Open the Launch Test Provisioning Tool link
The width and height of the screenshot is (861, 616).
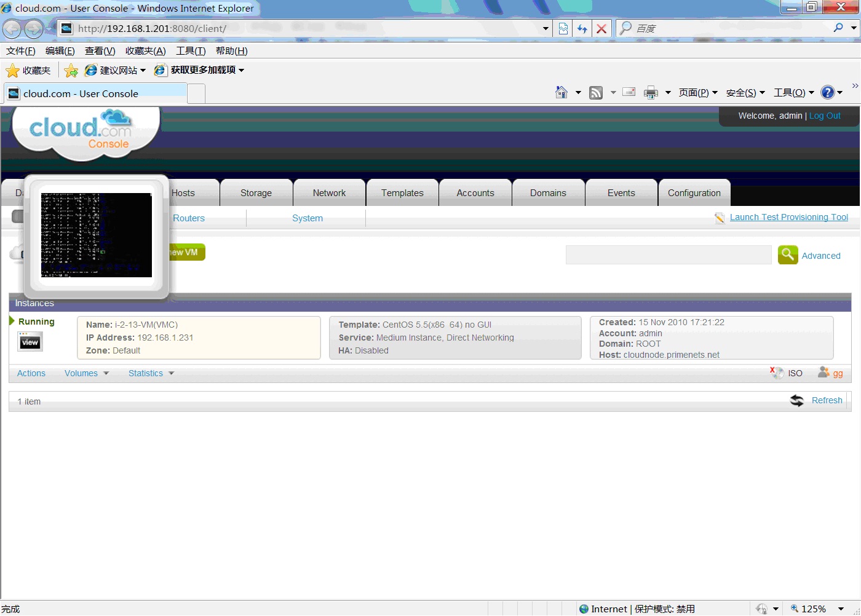789,217
